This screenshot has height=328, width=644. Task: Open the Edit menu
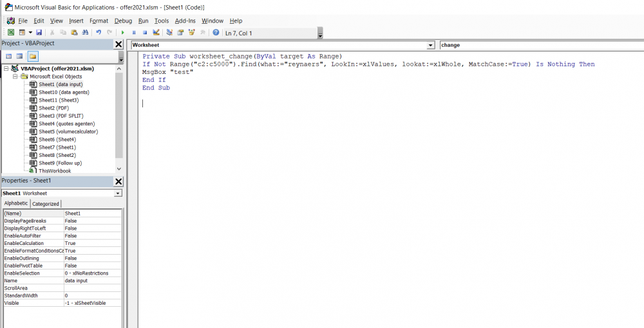point(39,21)
